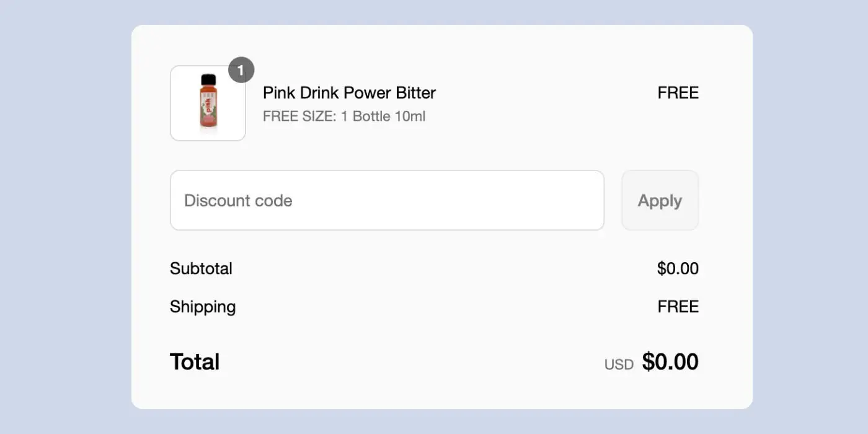Focus the Discount code input field
This screenshot has width=868, height=434.
click(x=387, y=200)
